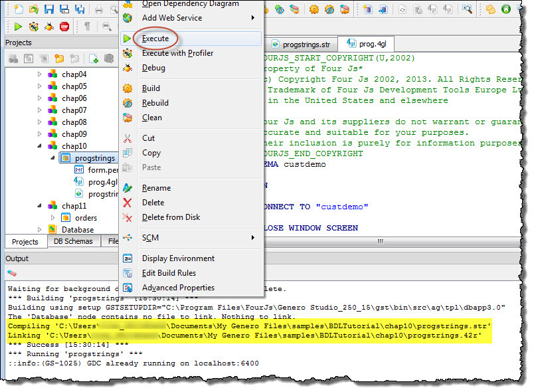The width and height of the screenshot is (534, 392).
Task: Open the Print icon on the top toolbar
Action: tap(98, 8)
